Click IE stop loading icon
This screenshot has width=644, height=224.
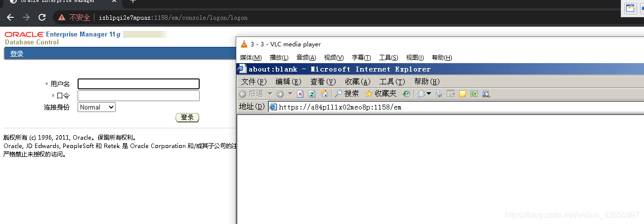(x=300, y=94)
